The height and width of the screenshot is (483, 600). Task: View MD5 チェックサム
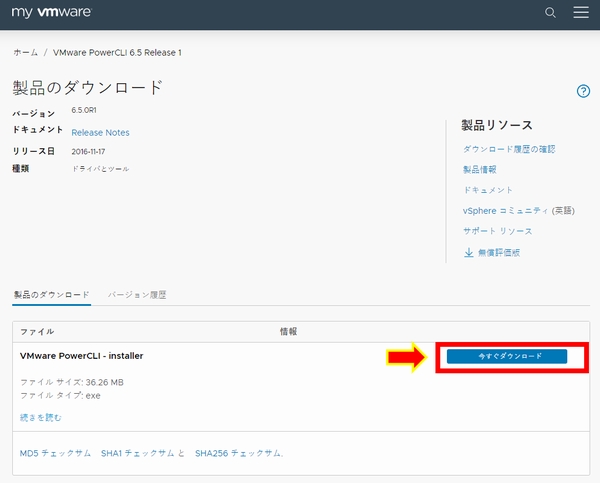(55, 453)
